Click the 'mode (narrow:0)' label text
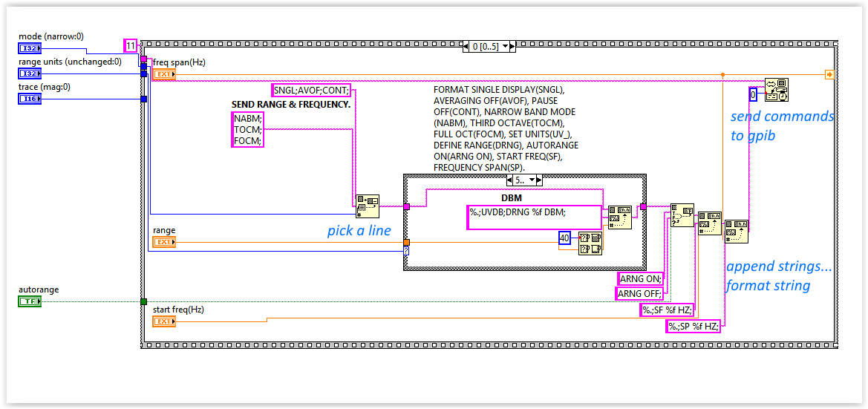Screen dimensions: 868x409 click(51, 36)
